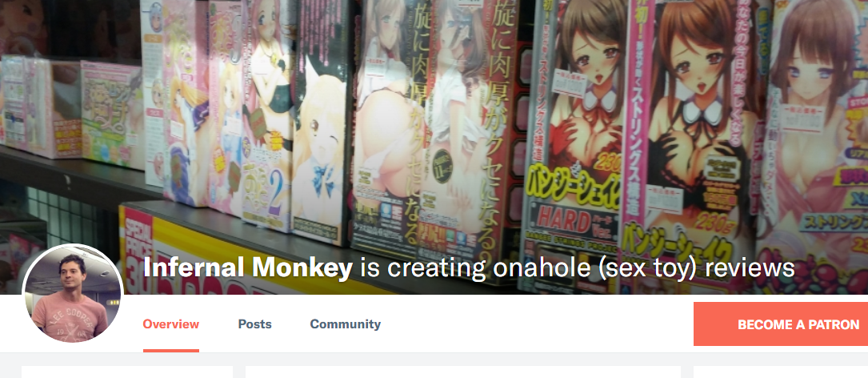The width and height of the screenshot is (868, 378).
Task: Click the pastel green box on left shelf
Action: (112, 114)
